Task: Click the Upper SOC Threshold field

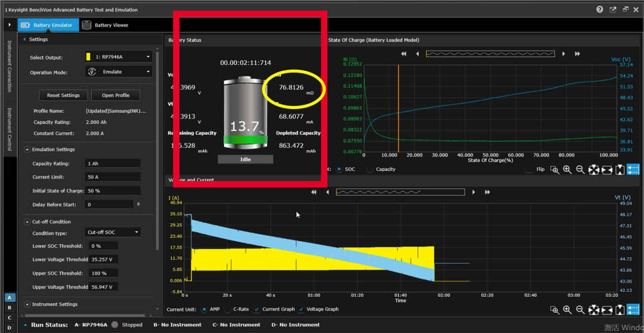Action: (103, 273)
